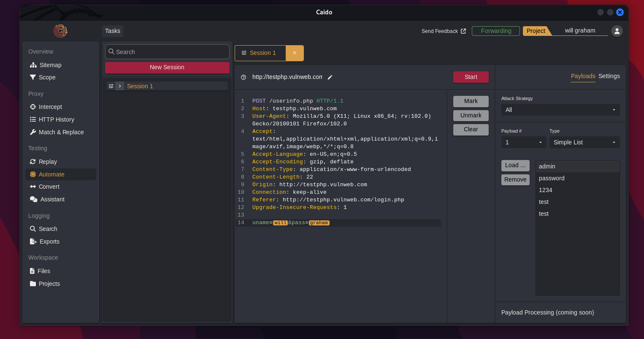Switch to the Payloads tab
644x339 pixels.
click(x=583, y=76)
